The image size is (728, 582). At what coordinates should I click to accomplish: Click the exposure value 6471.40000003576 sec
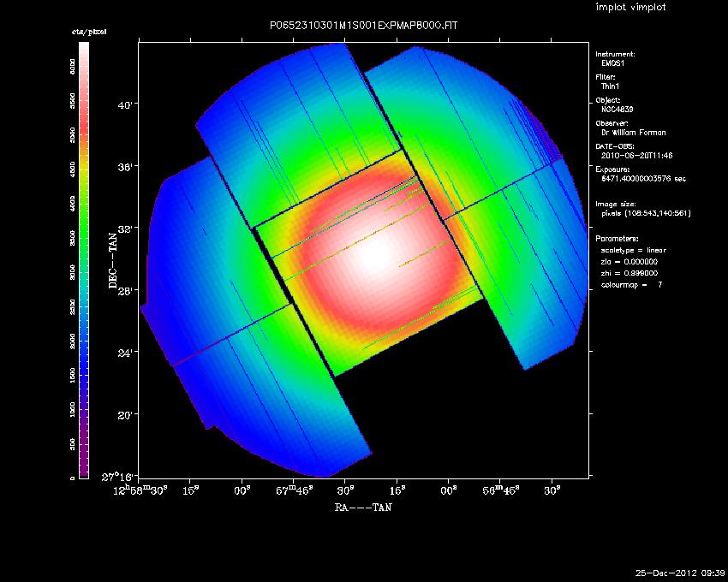pos(643,179)
